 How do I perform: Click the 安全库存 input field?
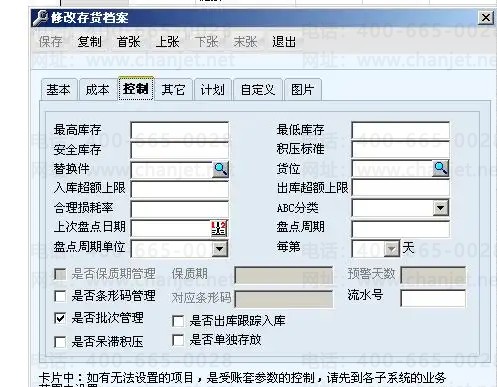coord(180,150)
